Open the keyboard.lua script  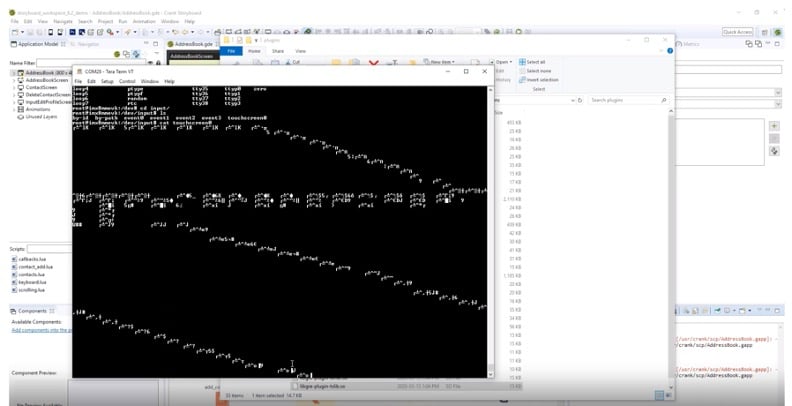32,282
